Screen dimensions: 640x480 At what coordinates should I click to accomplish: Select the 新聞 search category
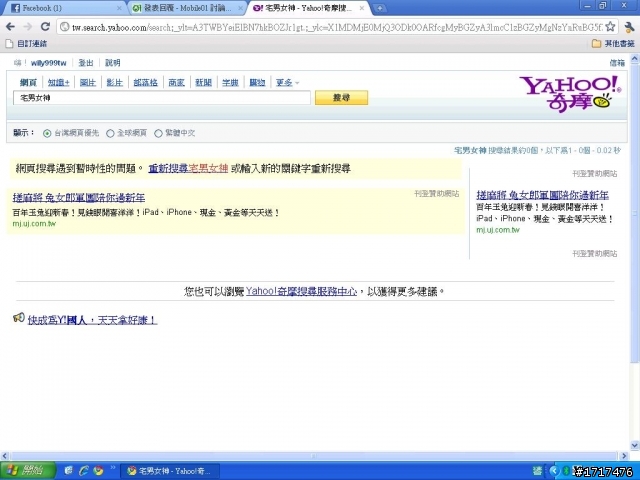click(203, 82)
